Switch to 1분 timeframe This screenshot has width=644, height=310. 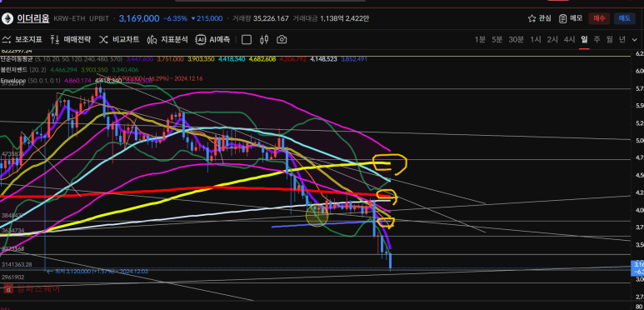point(480,40)
